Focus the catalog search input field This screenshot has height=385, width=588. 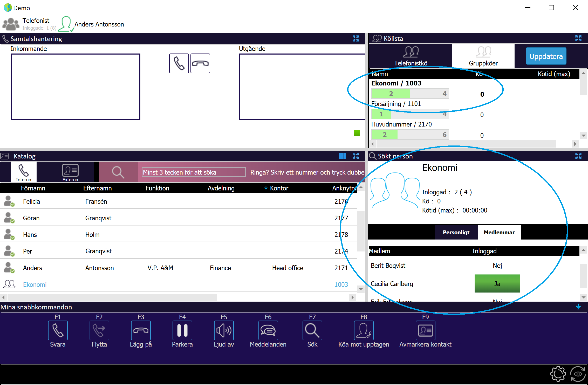194,172
